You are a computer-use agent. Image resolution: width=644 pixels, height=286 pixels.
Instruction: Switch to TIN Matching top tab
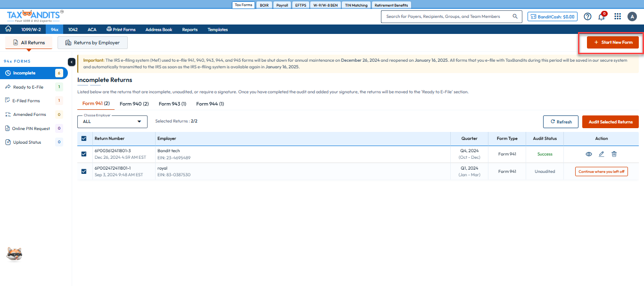356,5
